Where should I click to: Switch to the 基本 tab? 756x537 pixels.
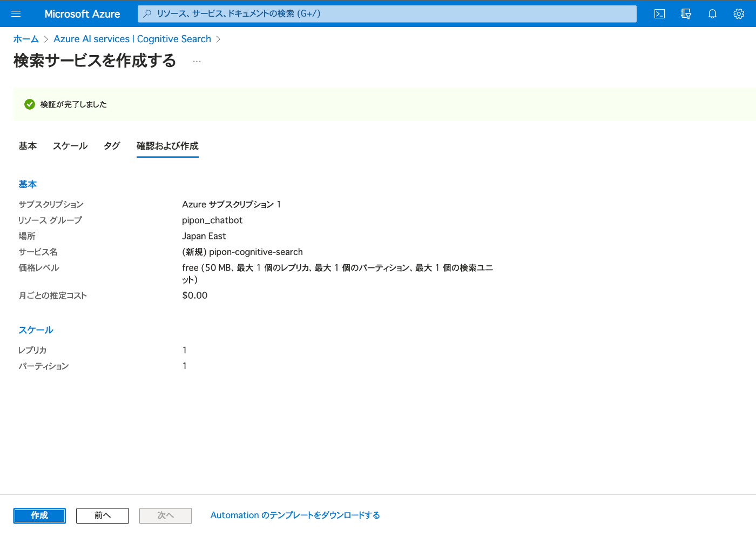click(28, 146)
